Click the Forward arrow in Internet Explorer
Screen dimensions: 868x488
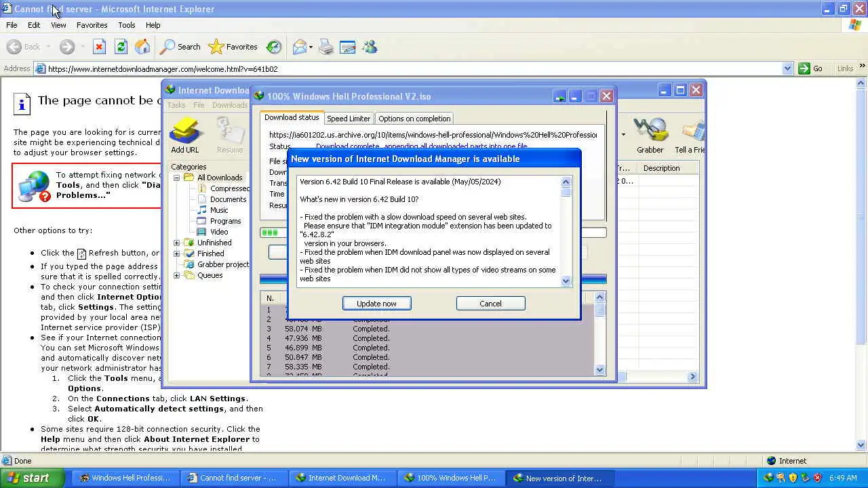66,47
